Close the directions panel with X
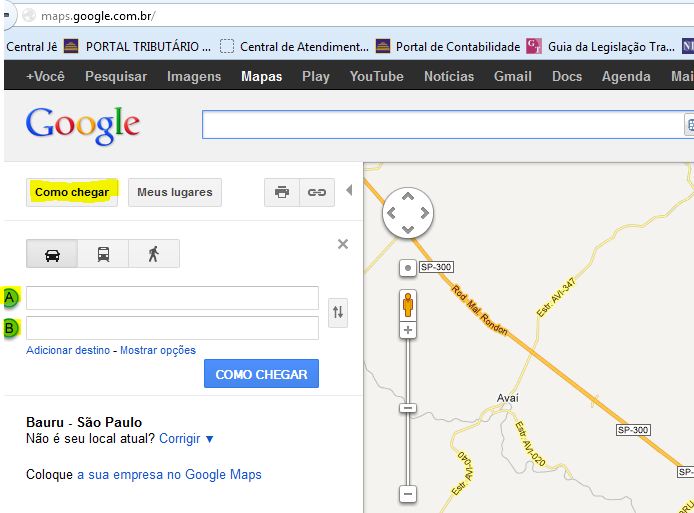 [x=343, y=244]
